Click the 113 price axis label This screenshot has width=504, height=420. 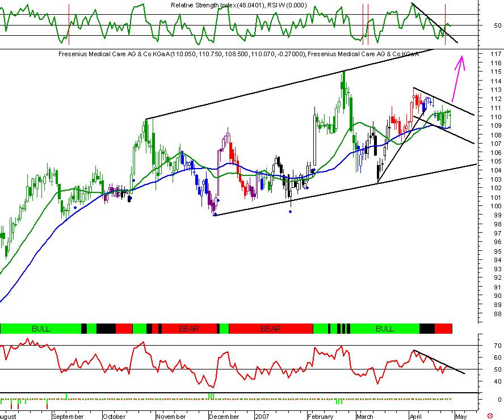pos(496,90)
